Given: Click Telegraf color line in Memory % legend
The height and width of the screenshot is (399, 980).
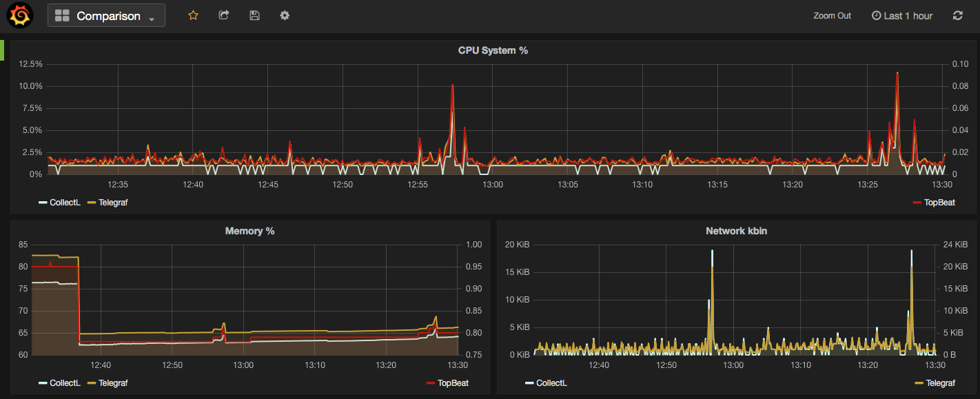Looking at the screenshot, I should 92,382.
